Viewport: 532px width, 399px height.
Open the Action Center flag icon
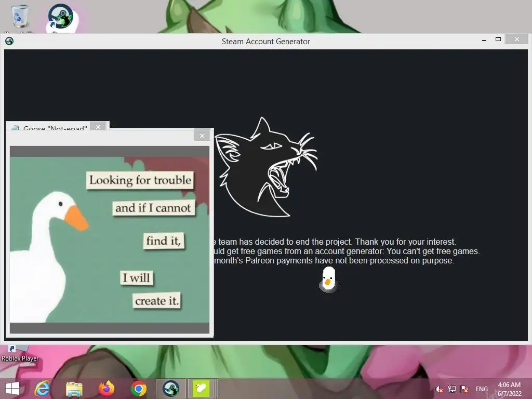coord(464,389)
